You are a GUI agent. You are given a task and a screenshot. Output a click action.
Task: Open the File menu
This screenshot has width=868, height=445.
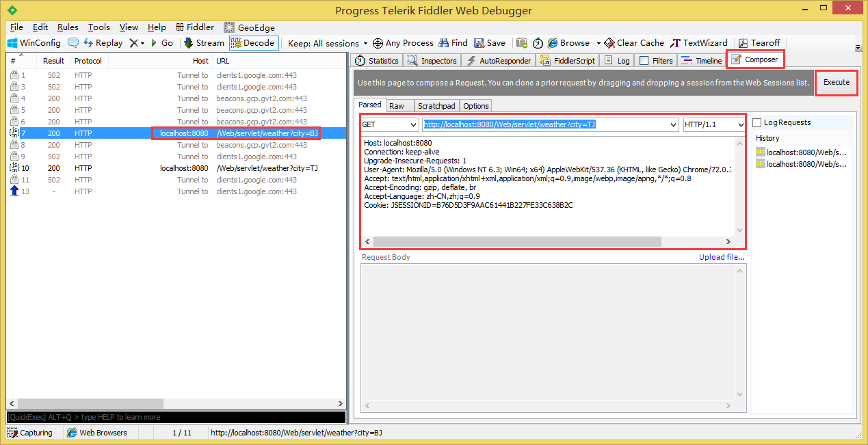[16, 27]
